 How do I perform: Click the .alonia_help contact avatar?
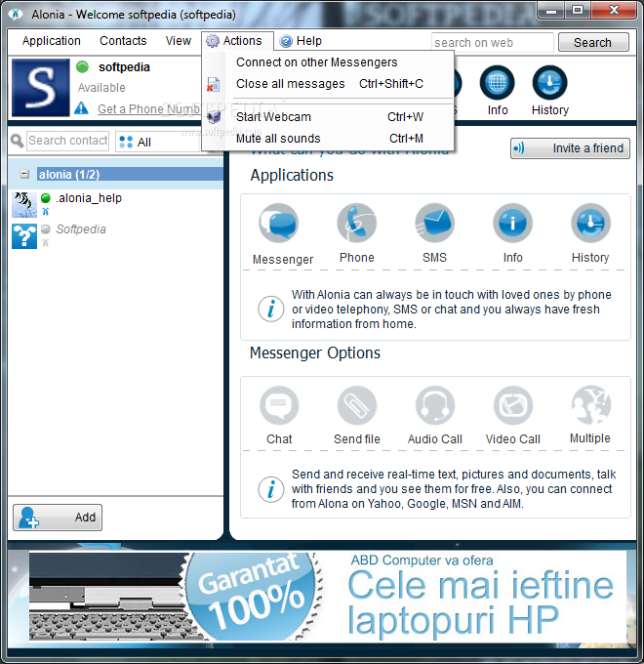click(24, 204)
